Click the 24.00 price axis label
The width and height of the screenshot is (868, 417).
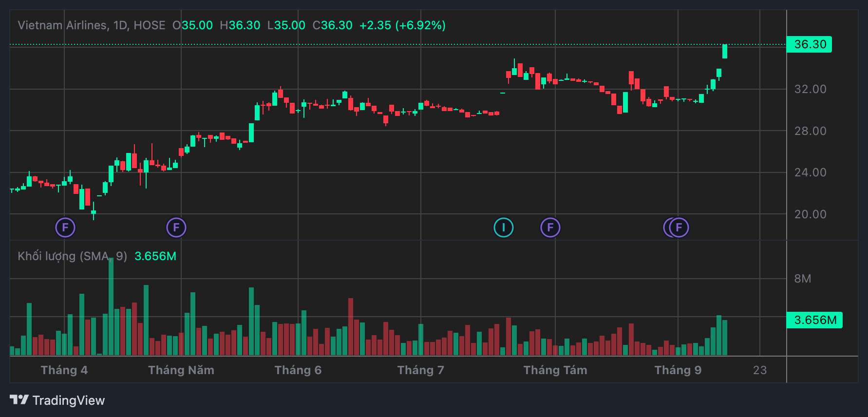pos(811,172)
